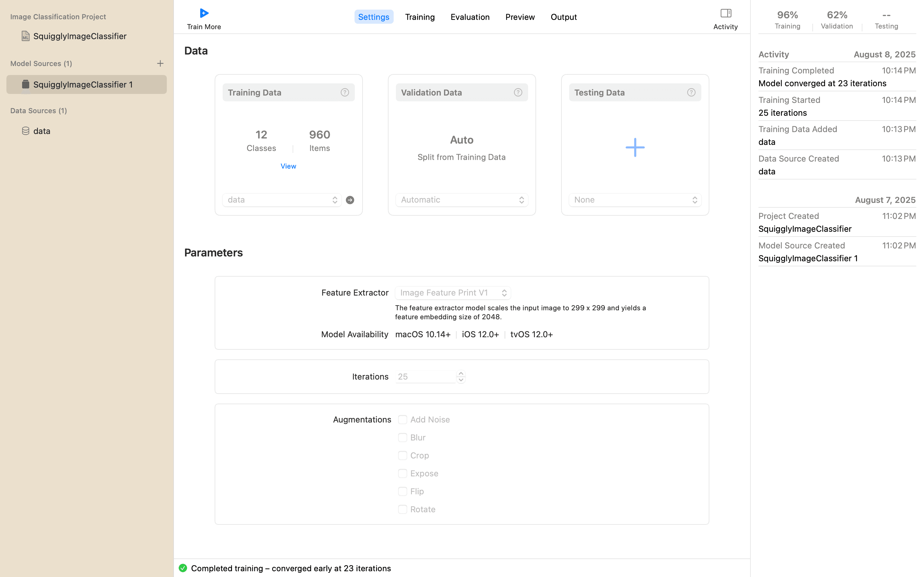Add a new model source with the plus icon

click(x=160, y=63)
